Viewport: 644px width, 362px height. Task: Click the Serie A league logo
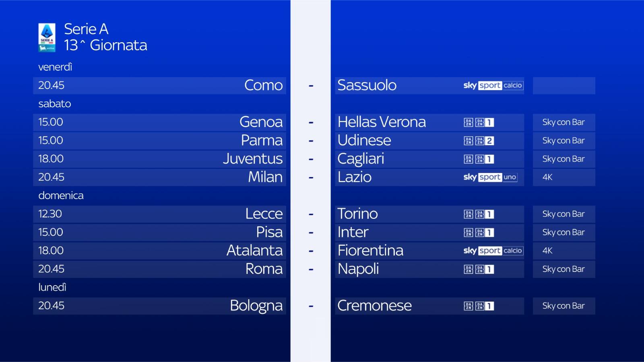[x=47, y=37]
